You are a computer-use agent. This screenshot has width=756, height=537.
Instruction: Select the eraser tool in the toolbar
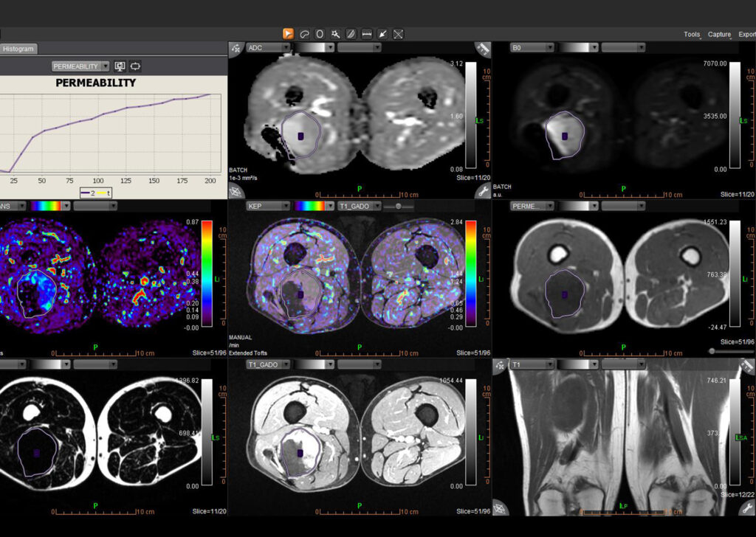351,33
